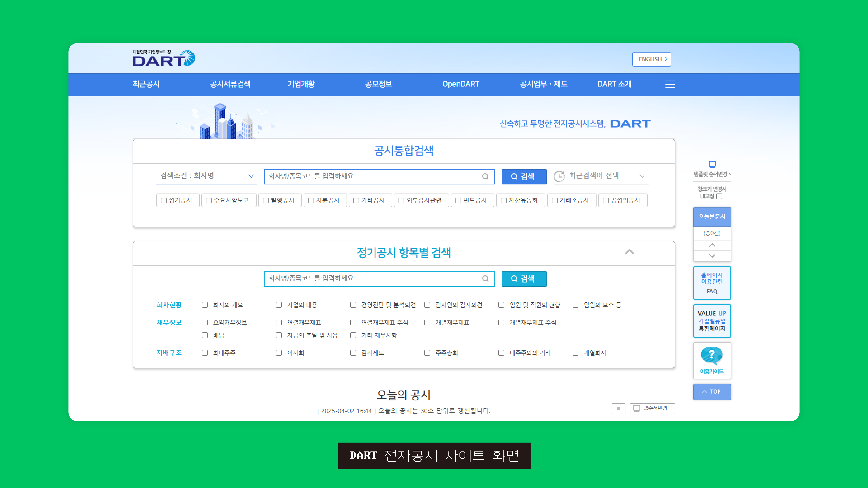Viewport: 868px width, 488px height.
Task: Check the 임원의 보수 등 checkbox
Action: click(576, 305)
